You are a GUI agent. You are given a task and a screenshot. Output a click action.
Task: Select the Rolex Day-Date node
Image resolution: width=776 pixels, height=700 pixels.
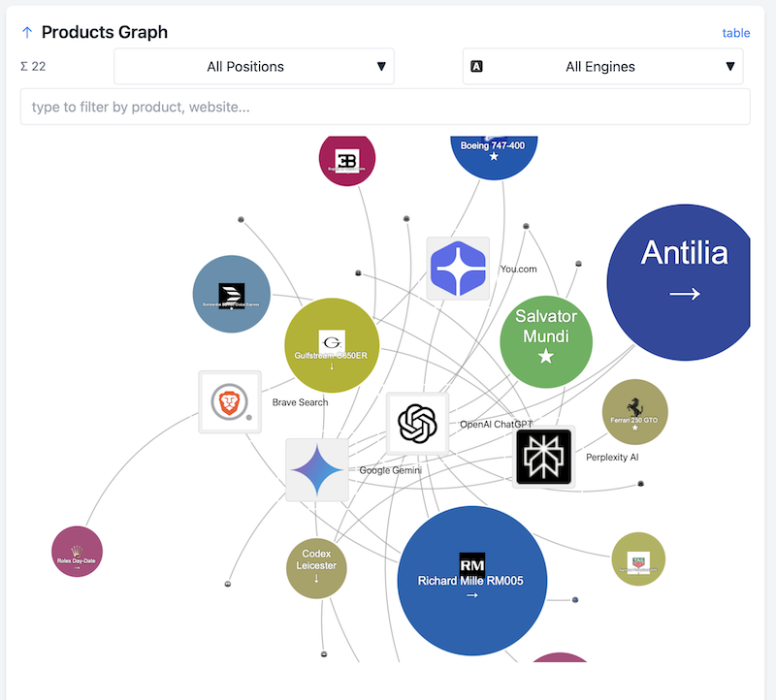[x=77, y=554]
